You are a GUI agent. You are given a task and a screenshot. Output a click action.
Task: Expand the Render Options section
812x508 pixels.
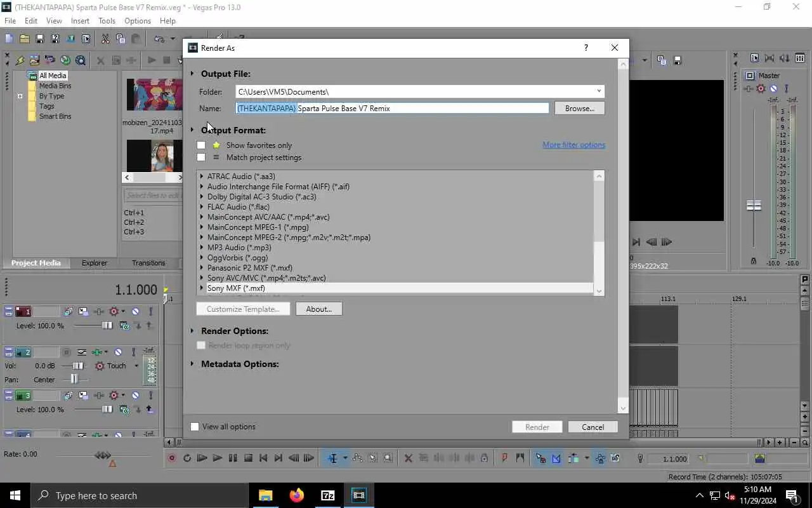192,331
